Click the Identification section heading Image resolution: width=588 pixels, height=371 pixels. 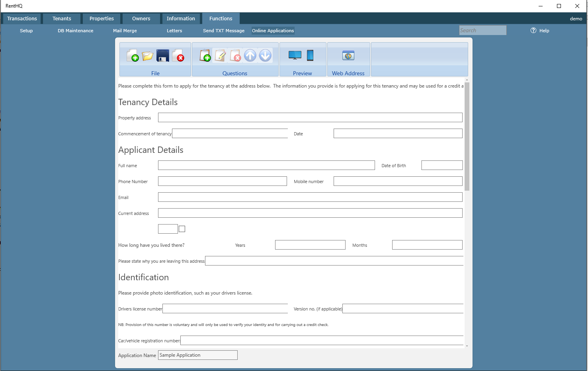(x=143, y=277)
